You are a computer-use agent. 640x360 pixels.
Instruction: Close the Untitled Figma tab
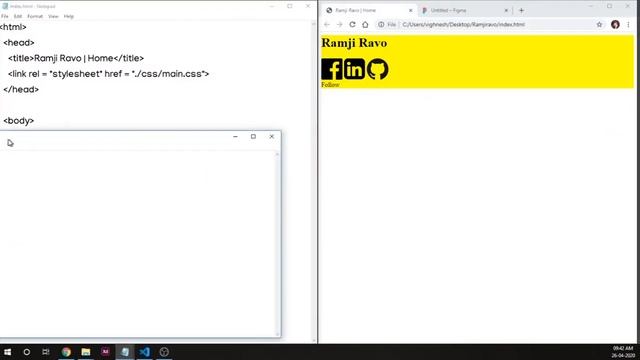click(506, 10)
